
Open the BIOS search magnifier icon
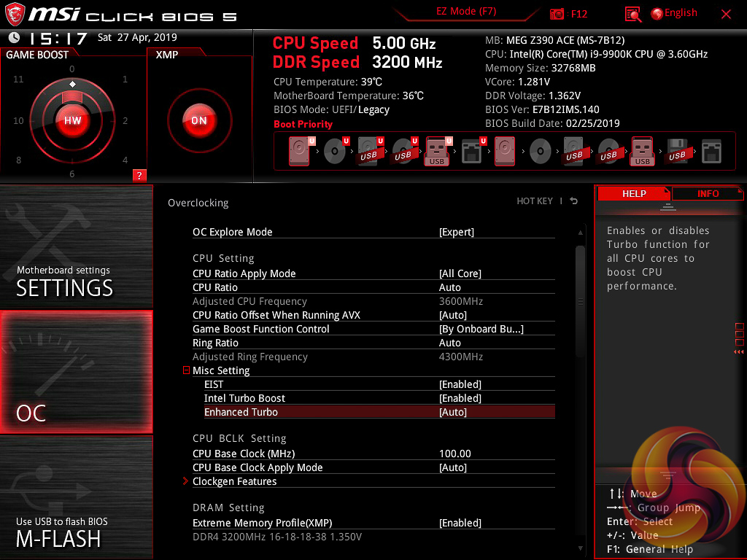(x=632, y=15)
